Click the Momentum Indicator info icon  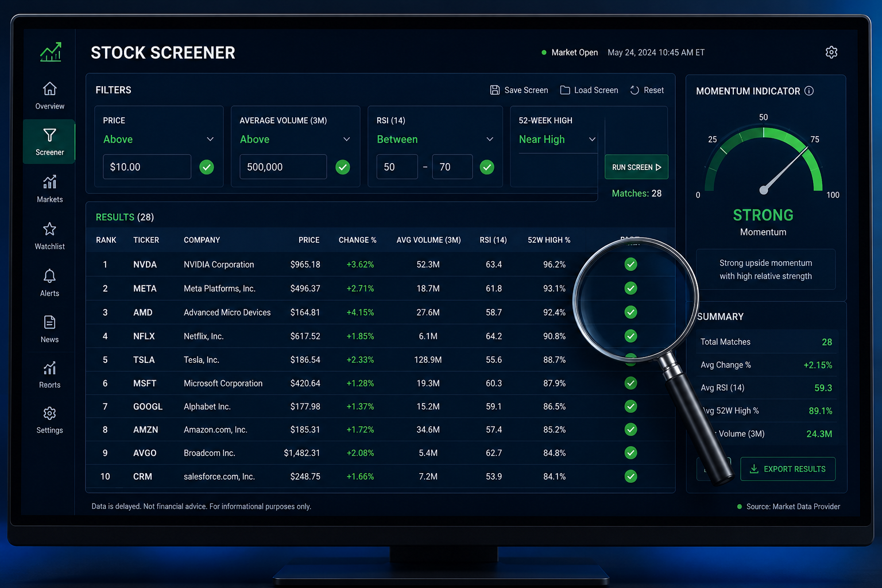[x=809, y=91]
